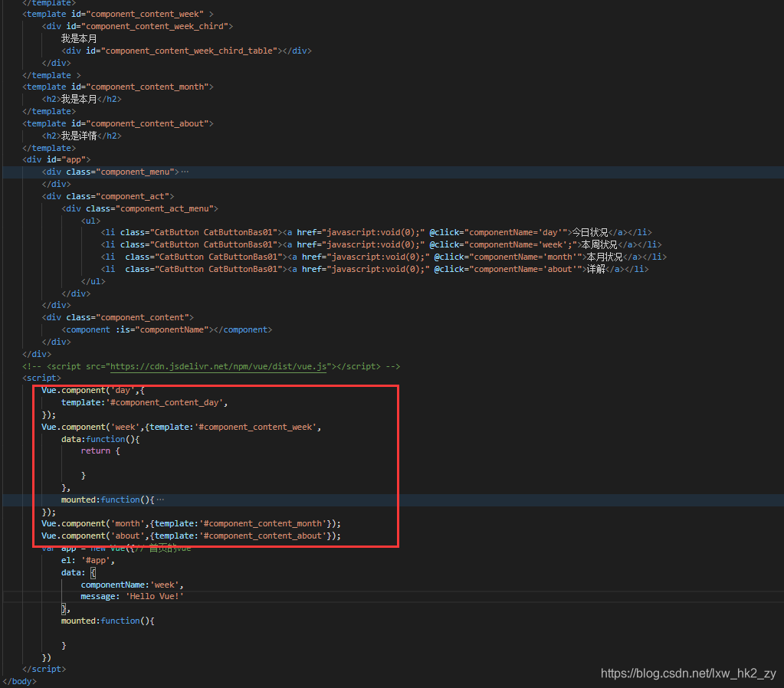Click the componentName:'week' line
Viewport: 784px width, 688px height.
133,585
